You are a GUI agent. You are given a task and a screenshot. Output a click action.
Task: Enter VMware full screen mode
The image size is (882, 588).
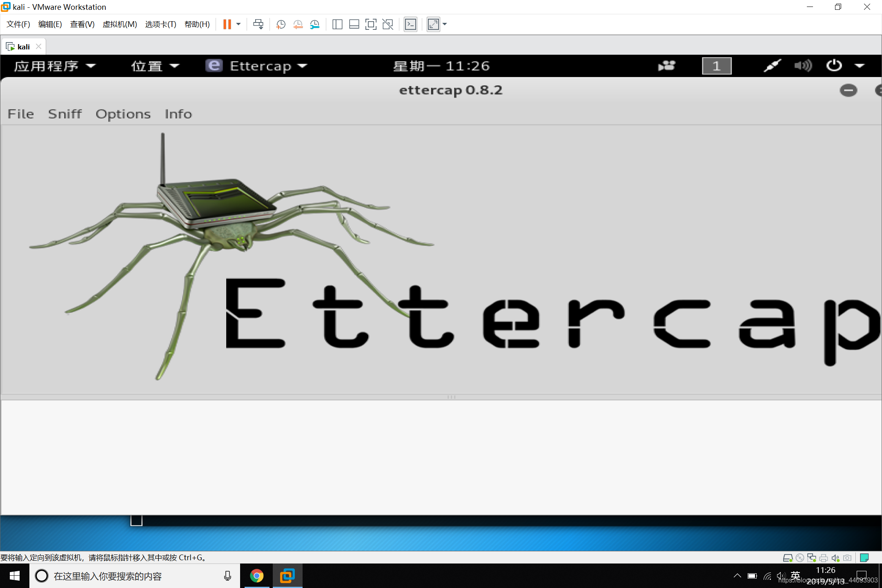pyautogui.click(x=371, y=24)
